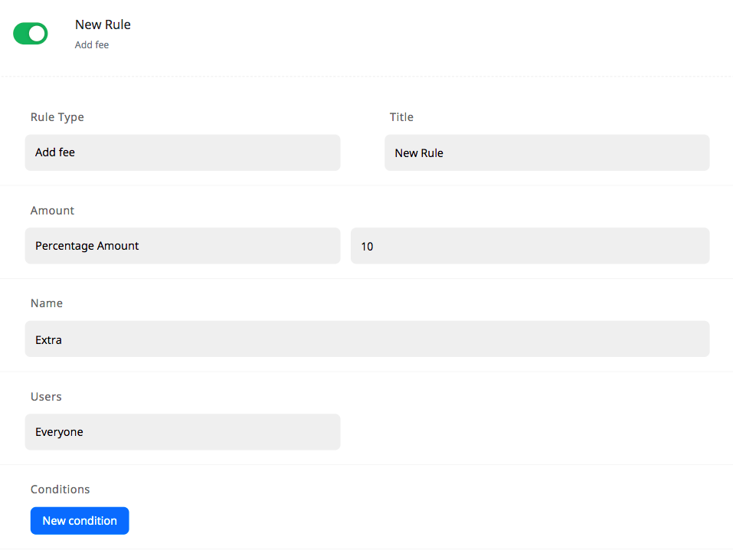
Task: Click the Title input containing New Rule
Action: click(x=547, y=153)
